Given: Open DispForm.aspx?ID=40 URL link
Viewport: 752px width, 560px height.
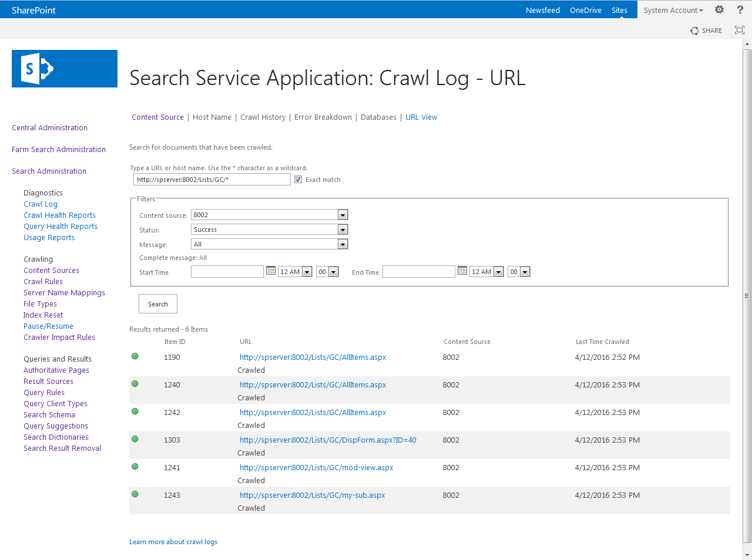Looking at the screenshot, I should pos(328,440).
